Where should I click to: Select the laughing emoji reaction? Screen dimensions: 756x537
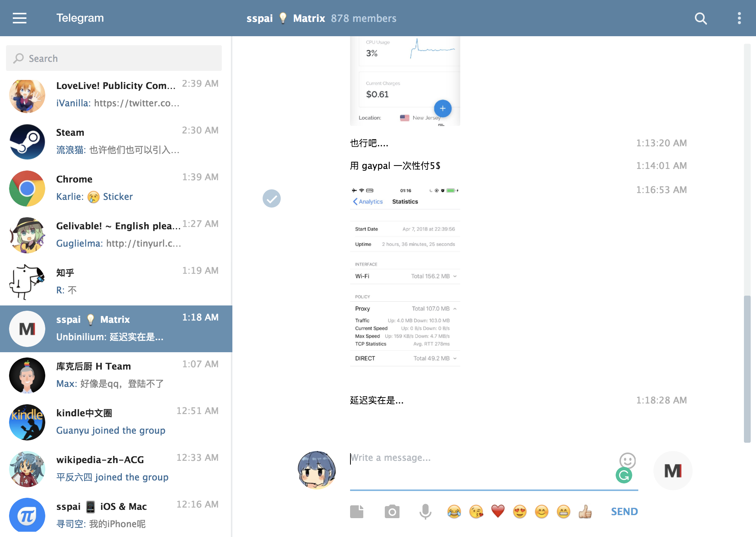tap(455, 511)
